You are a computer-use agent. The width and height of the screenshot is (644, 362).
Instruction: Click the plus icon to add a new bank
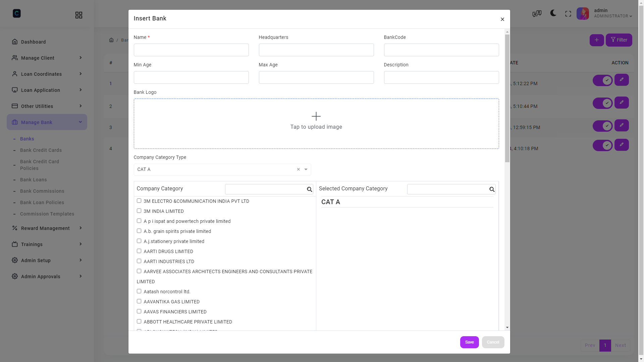pos(596,40)
